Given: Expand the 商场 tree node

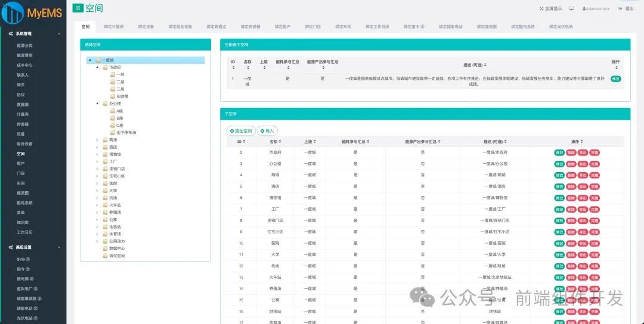Looking at the screenshot, I should pyautogui.click(x=97, y=140).
